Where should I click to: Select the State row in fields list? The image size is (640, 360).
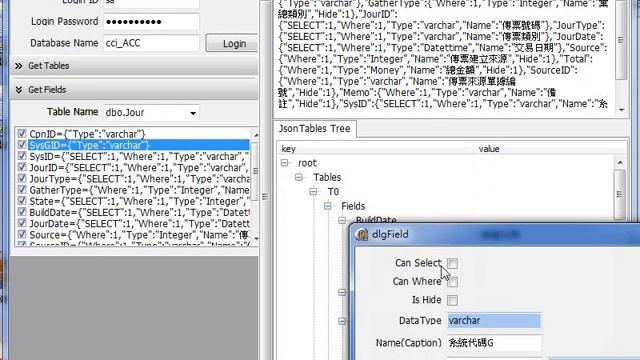(139, 201)
